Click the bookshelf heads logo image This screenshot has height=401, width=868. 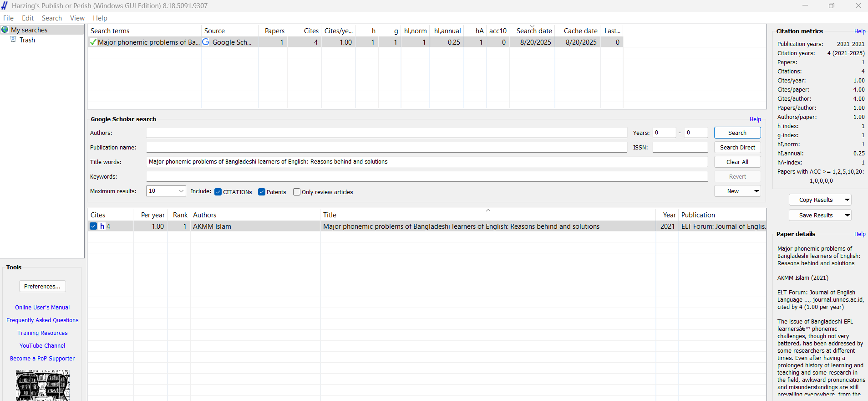42,385
